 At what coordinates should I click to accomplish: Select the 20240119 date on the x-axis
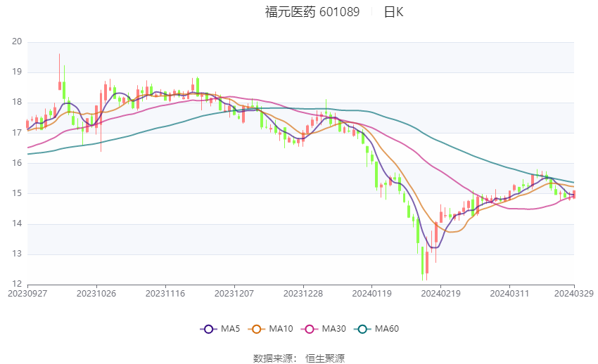point(372,293)
